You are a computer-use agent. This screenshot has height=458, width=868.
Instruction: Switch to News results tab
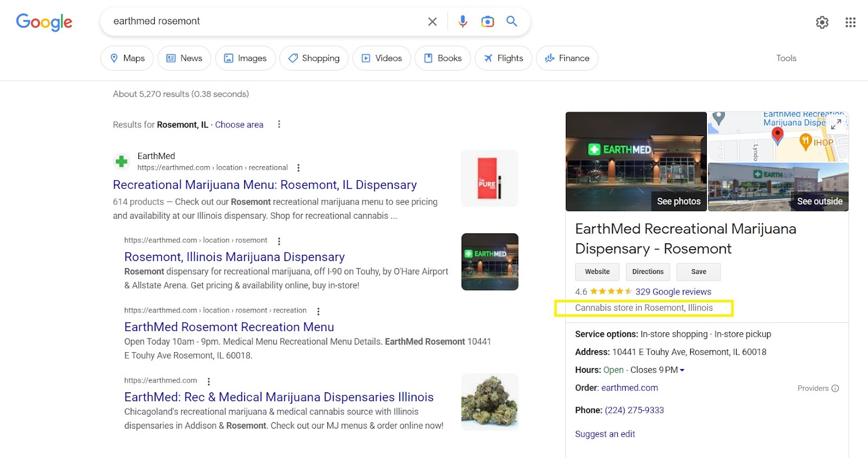point(184,58)
